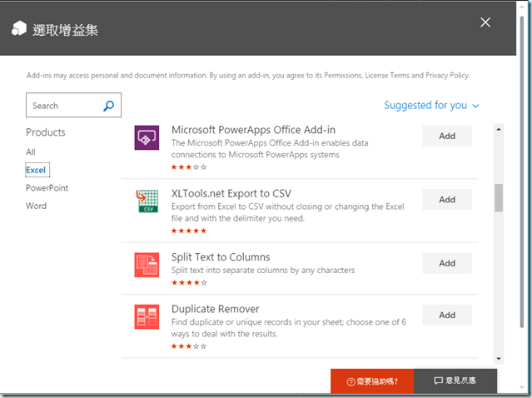Filter add-ins by Word
This screenshot has height=398, width=532.
36,206
